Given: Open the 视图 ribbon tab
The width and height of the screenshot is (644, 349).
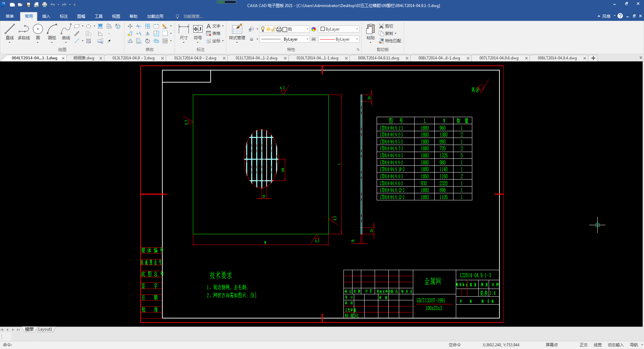Looking at the screenshot, I should (x=116, y=16).
